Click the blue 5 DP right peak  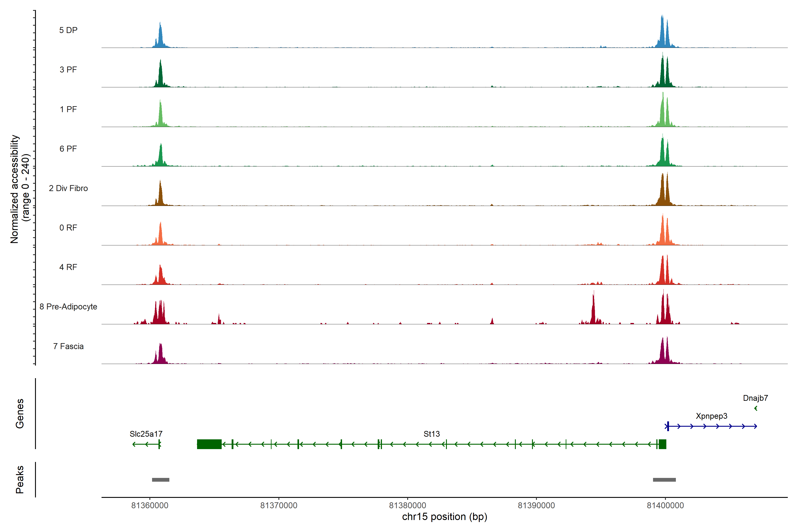coord(662,34)
